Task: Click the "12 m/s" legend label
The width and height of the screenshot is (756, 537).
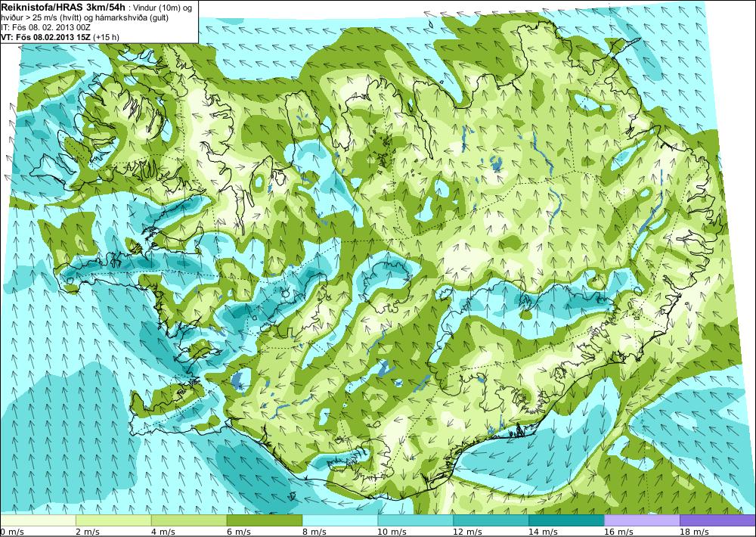Action: tap(467, 532)
